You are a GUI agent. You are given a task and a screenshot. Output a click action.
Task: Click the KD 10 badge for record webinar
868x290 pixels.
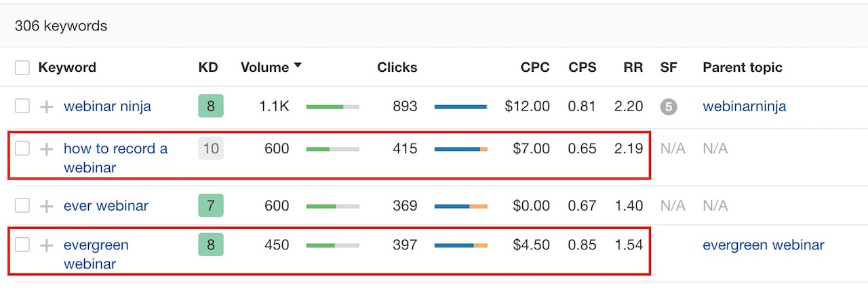[211, 148]
